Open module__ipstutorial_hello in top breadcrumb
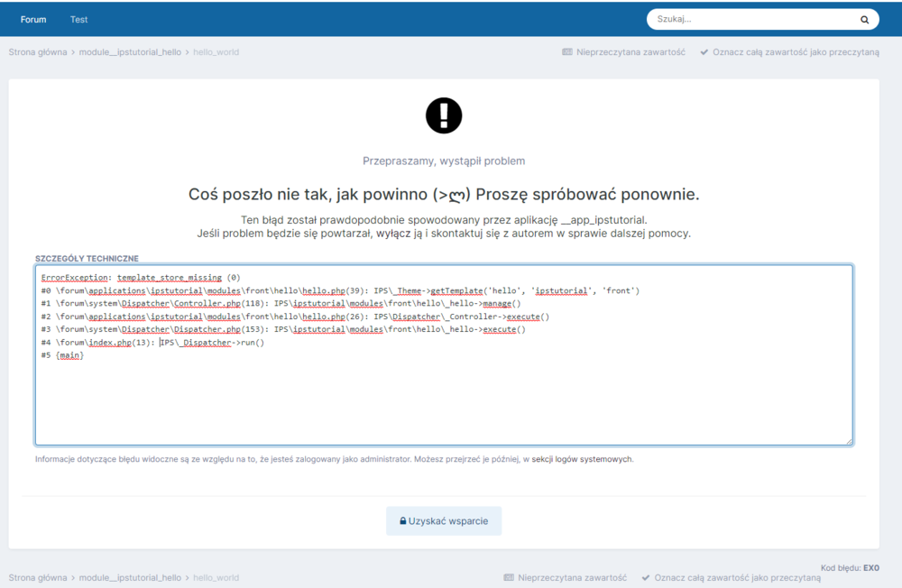Image resolution: width=902 pixels, height=588 pixels. [x=130, y=52]
